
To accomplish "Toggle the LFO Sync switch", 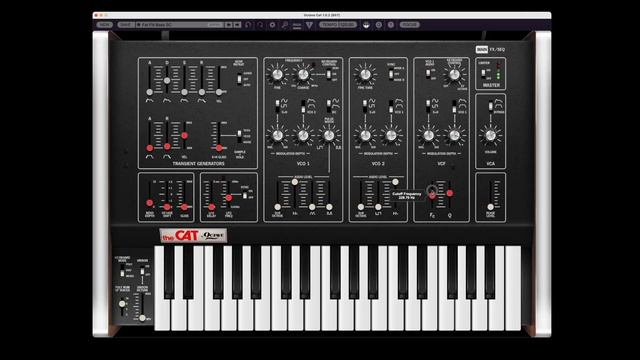I will point(245,194).
